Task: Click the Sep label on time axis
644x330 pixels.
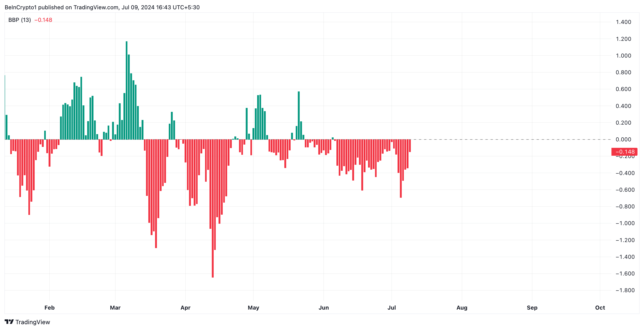Action: click(532, 307)
